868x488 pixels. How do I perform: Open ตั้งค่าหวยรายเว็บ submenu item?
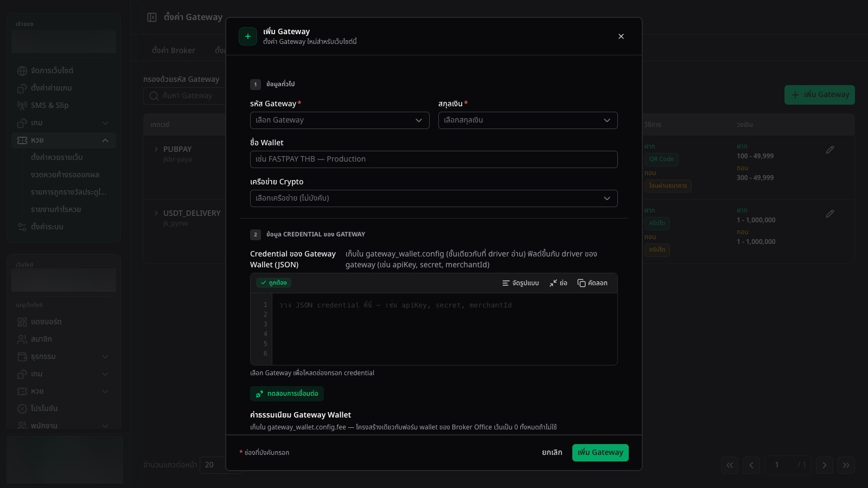(57, 157)
